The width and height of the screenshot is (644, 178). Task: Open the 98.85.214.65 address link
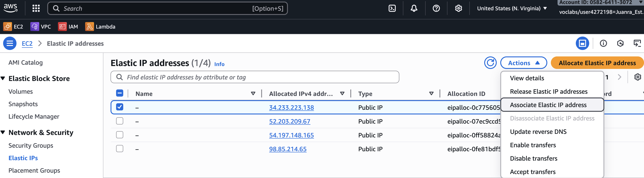coord(287,149)
